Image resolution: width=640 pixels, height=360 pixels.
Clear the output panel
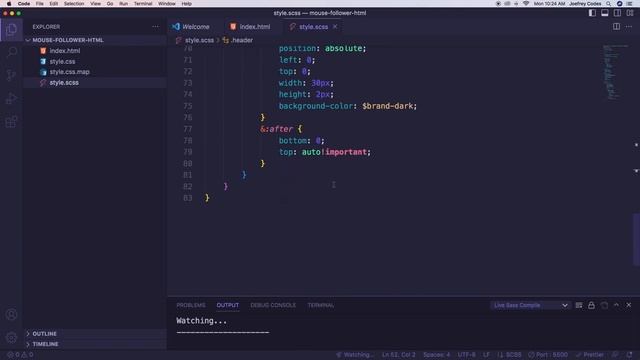(x=579, y=305)
